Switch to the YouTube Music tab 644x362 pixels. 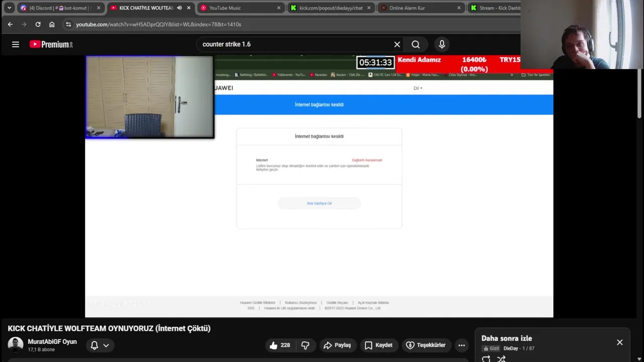(240, 8)
